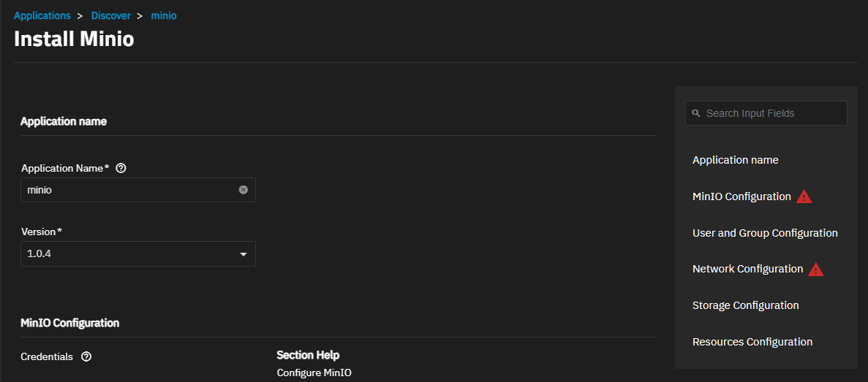The image size is (868, 382).
Task: Click the magnifier icon in search box
Action: (x=696, y=113)
